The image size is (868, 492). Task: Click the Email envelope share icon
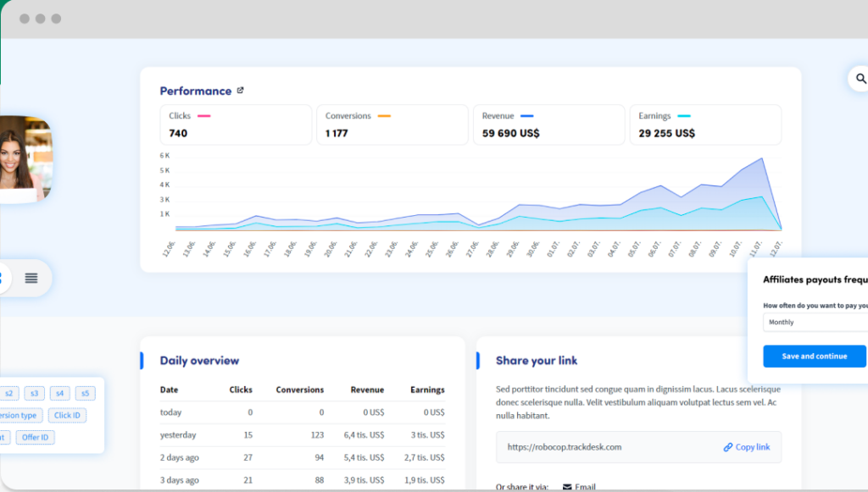coord(567,487)
